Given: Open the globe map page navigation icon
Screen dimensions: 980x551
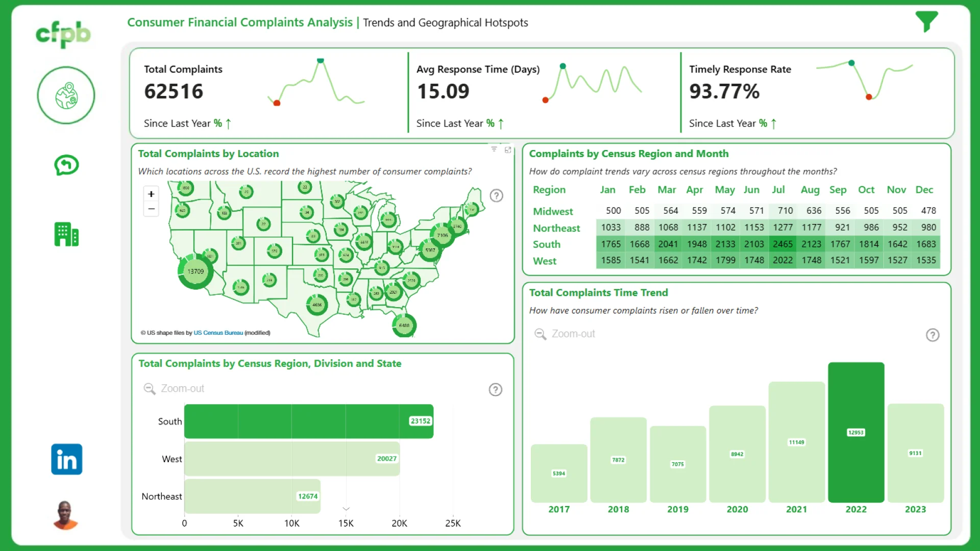Looking at the screenshot, I should (66, 95).
